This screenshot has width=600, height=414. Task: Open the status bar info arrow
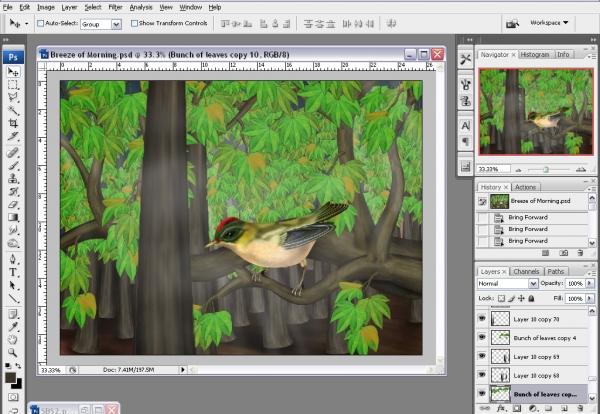click(183, 370)
